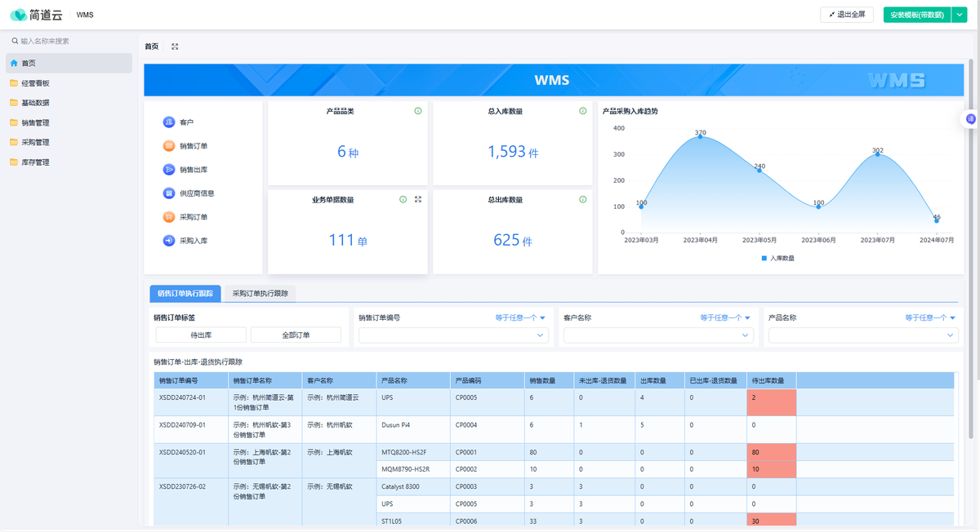Open the 供应商信息 shortcut icon
The image size is (980, 532).
(x=169, y=193)
